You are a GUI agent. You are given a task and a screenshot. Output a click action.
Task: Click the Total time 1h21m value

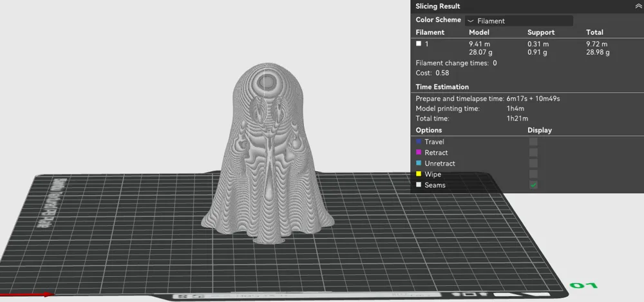(x=517, y=118)
